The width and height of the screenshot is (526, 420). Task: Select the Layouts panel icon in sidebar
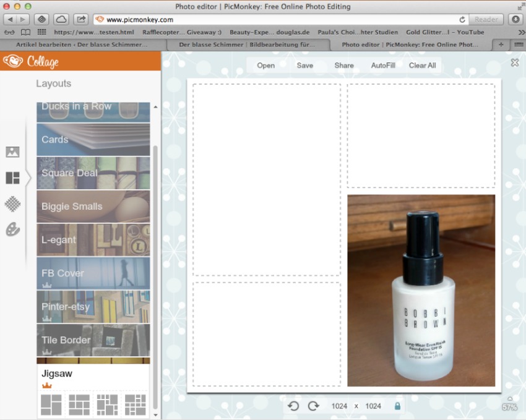point(13,178)
